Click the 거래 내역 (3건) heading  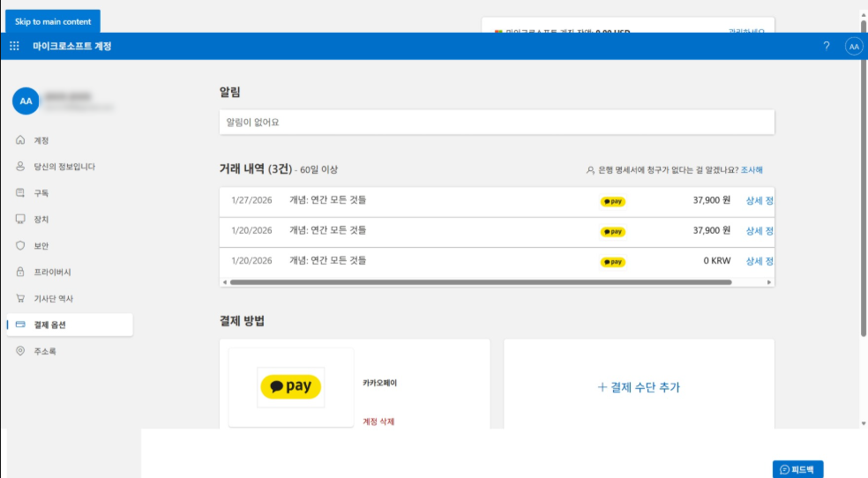click(256, 168)
